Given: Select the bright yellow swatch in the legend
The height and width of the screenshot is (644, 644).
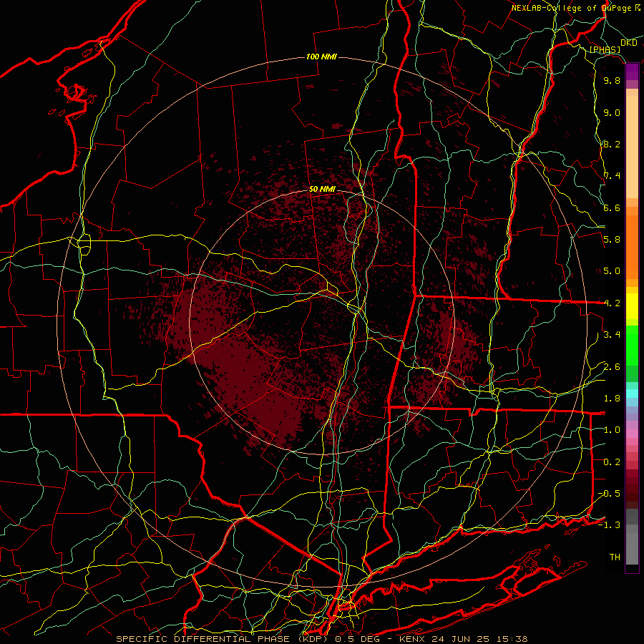Looking at the screenshot, I should click(632, 306).
